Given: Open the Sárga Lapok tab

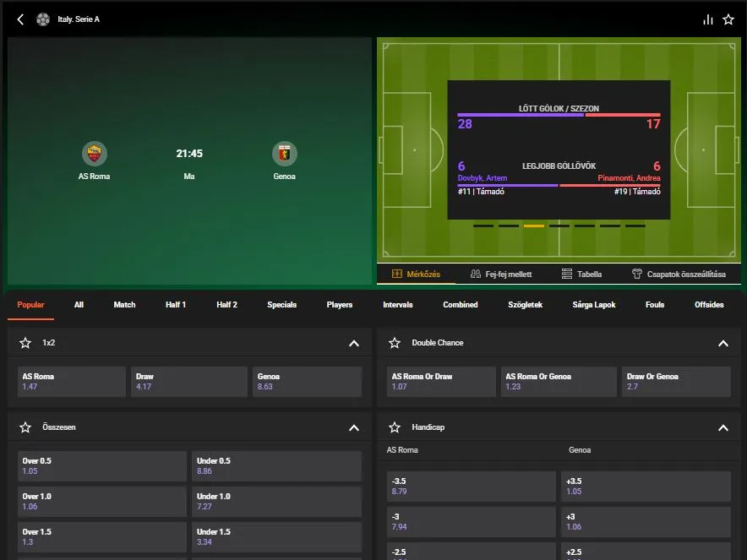Looking at the screenshot, I should point(593,304).
